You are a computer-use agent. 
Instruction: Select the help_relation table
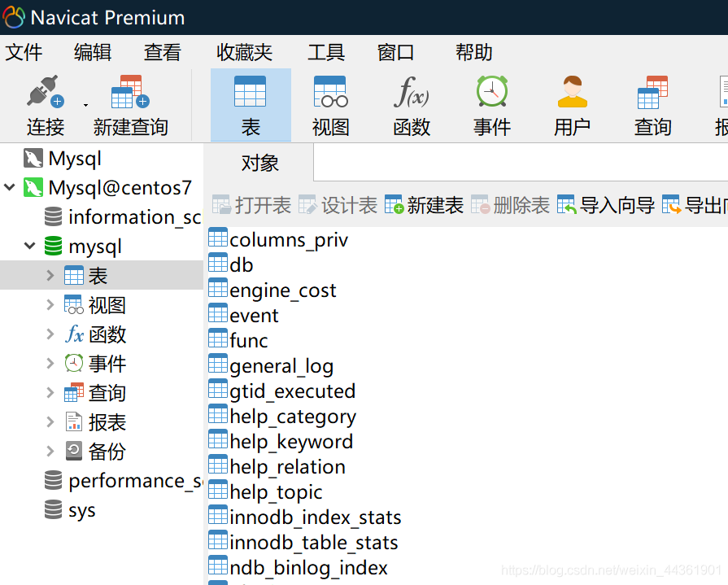pos(277,466)
